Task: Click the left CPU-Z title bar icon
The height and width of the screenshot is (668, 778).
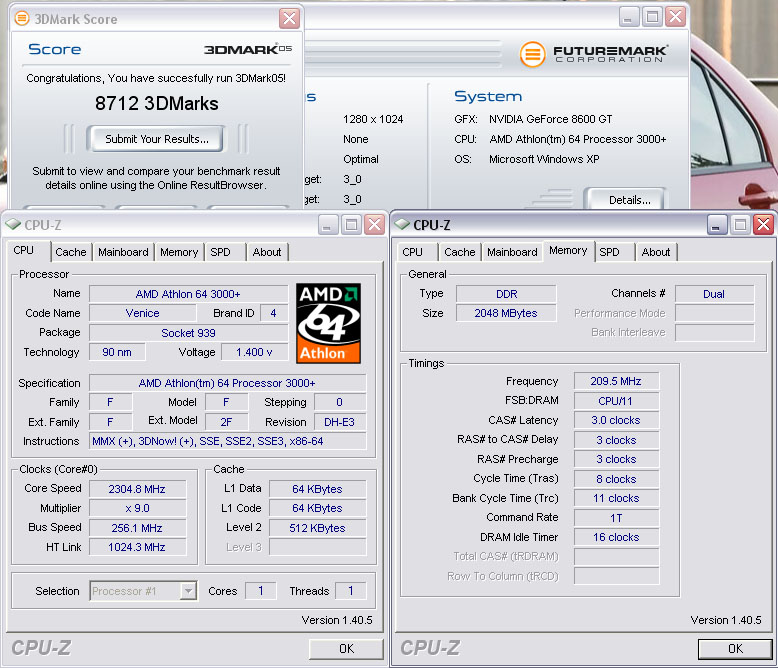Action: 13,224
